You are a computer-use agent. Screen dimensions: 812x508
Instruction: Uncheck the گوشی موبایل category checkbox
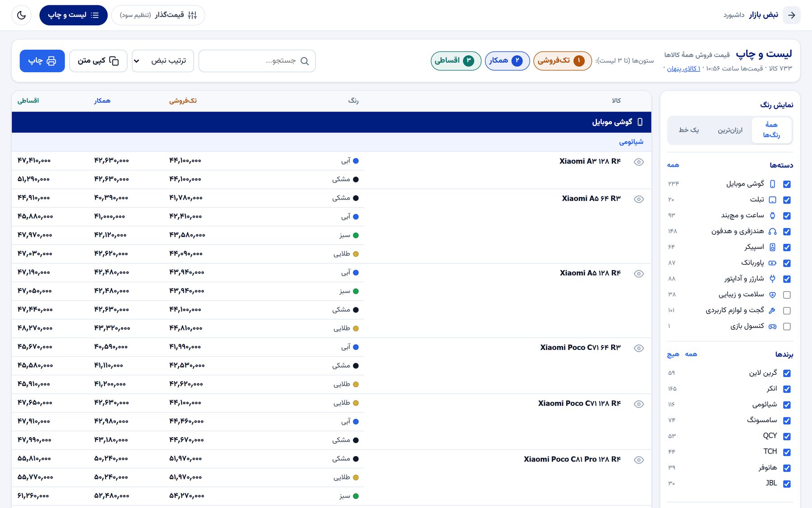[x=787, y=184]
